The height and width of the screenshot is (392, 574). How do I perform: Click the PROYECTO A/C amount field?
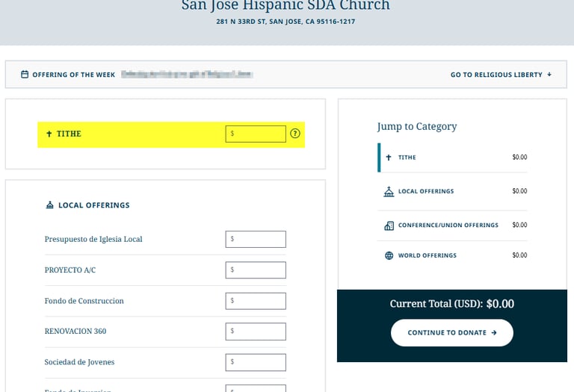pos(256,270)
